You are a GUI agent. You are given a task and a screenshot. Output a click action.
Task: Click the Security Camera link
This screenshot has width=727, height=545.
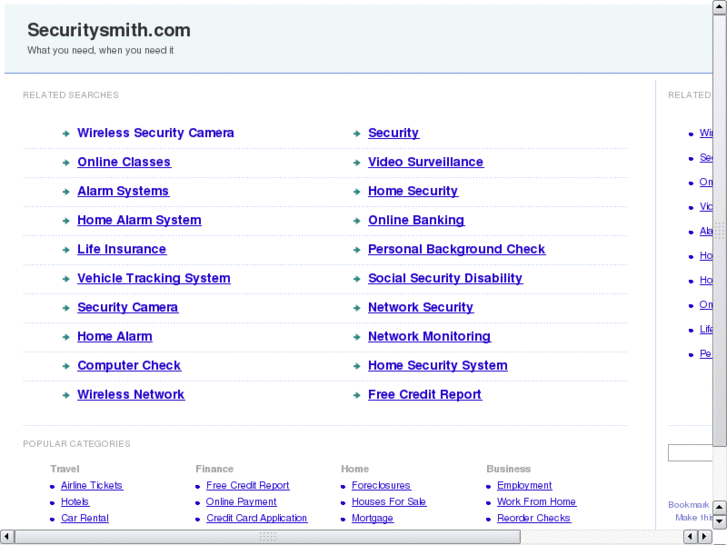[x=128, y=308]
